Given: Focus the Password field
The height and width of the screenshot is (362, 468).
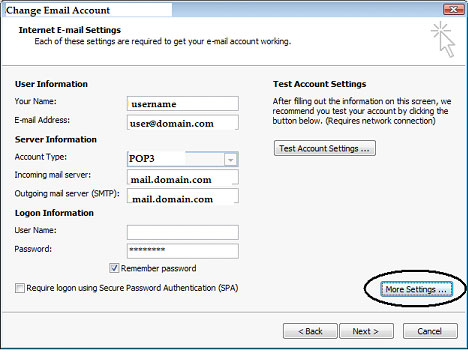Looking at the screenshot, I should [183, 251].
